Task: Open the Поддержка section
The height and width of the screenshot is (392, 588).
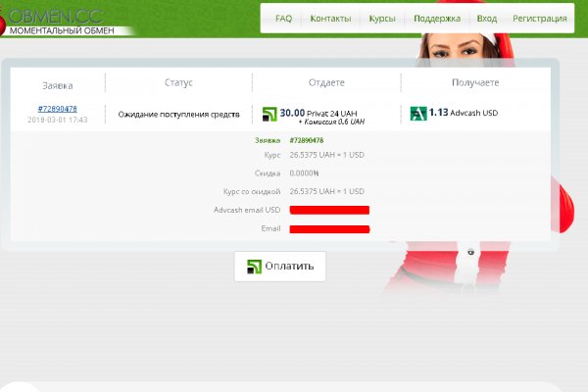Action: (x=436, y=19)
